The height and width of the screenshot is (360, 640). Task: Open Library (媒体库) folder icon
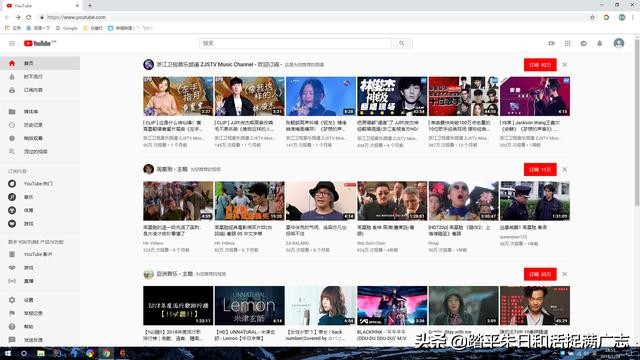[12, 111]
